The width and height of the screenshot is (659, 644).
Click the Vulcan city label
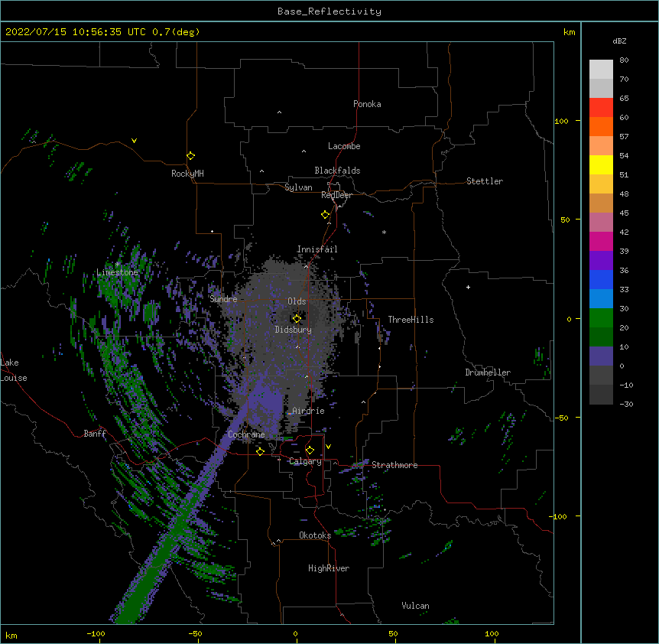[x=415, y=606]
